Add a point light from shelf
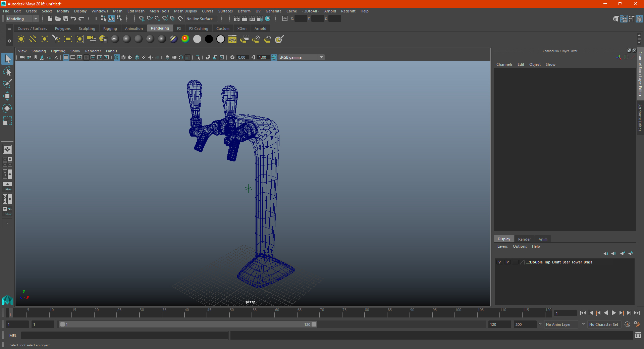Viewport: 644px width, 349px height. click(x=45, y=39)
